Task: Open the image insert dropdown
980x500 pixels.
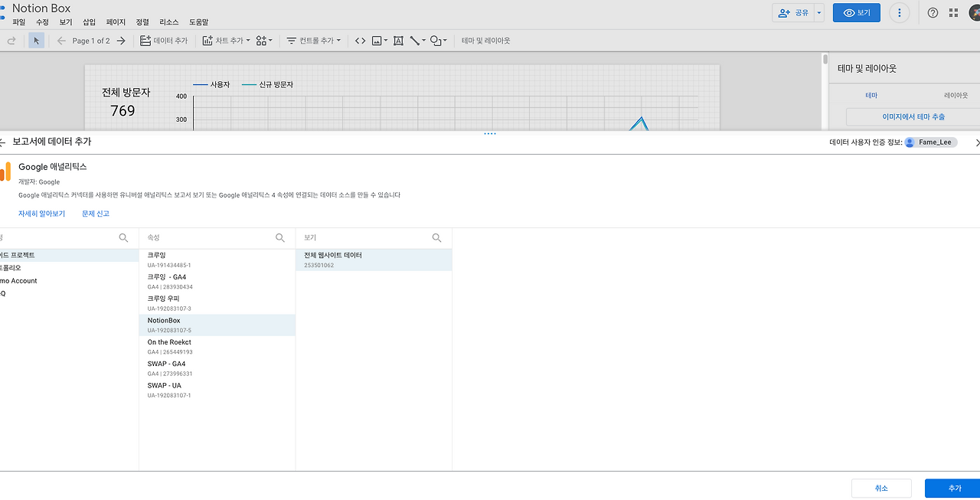Action: pos(380,41)
